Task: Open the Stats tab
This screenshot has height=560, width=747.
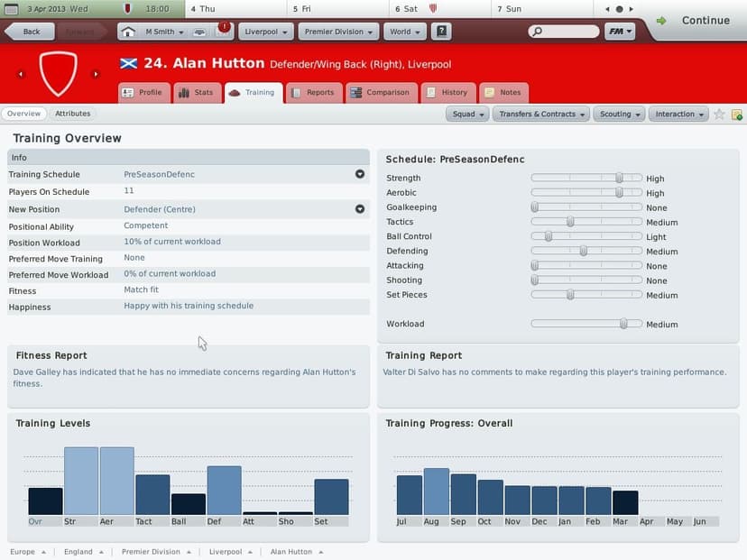Action: pos(198,92)
